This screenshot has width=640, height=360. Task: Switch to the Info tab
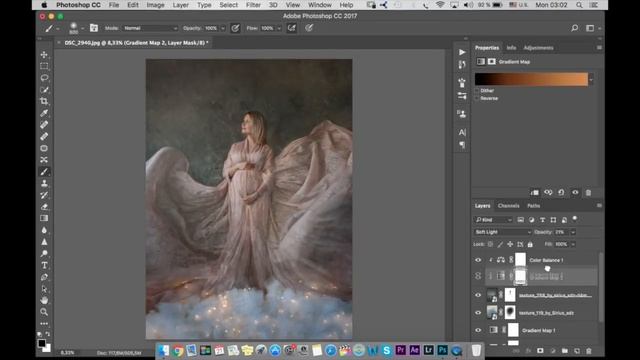click(x=511, y=48)
